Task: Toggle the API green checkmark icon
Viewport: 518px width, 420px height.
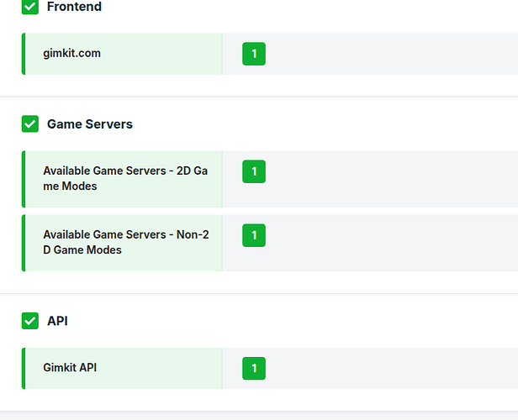Action: pyautogui.click(x=29, y=321)
